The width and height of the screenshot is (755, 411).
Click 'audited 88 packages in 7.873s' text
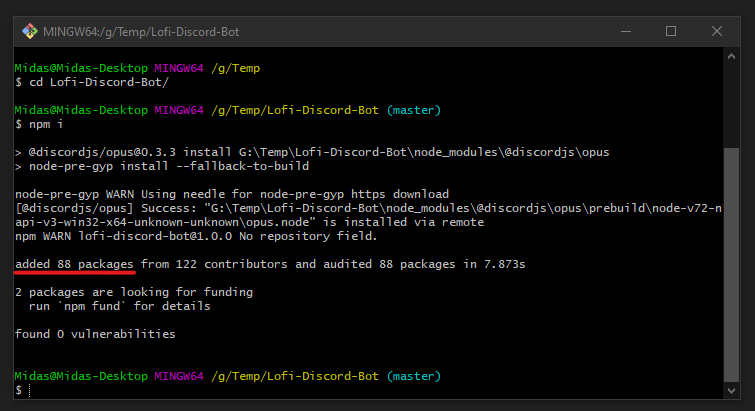424,264
